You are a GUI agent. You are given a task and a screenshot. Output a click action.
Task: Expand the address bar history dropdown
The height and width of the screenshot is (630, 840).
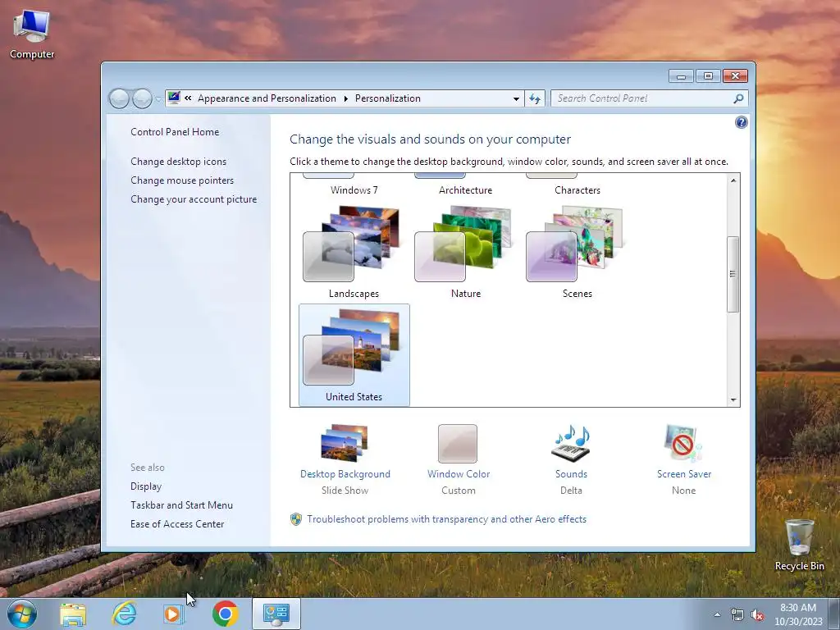[516, 98]
